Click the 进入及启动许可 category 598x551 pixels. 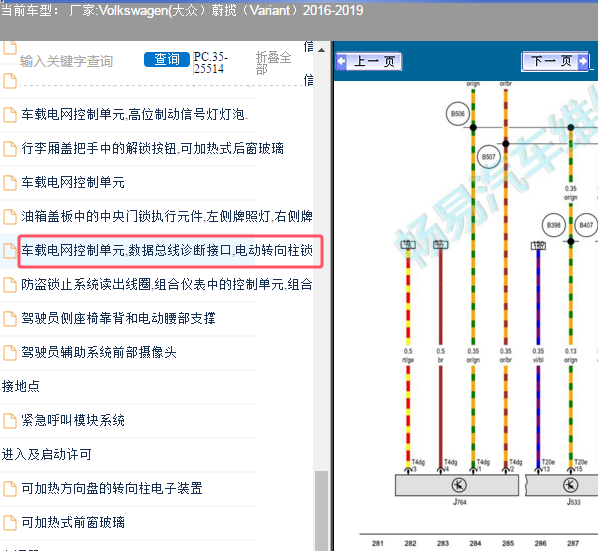coord(47,454)
